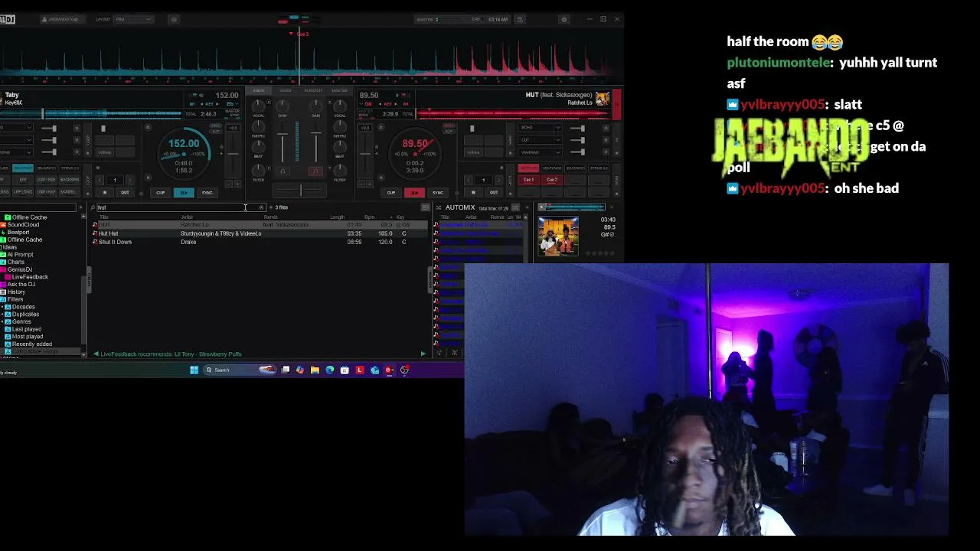This screenshot has height=551, width=980.
Task: Play the LiveFeedback recommended track arrow
Action: coord(423,354)
